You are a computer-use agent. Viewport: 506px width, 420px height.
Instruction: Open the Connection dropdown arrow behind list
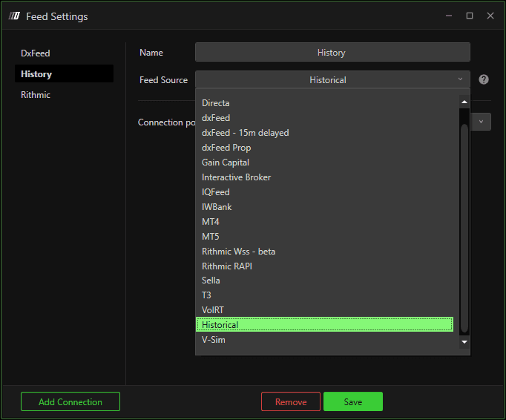click(x=481, y=122)
